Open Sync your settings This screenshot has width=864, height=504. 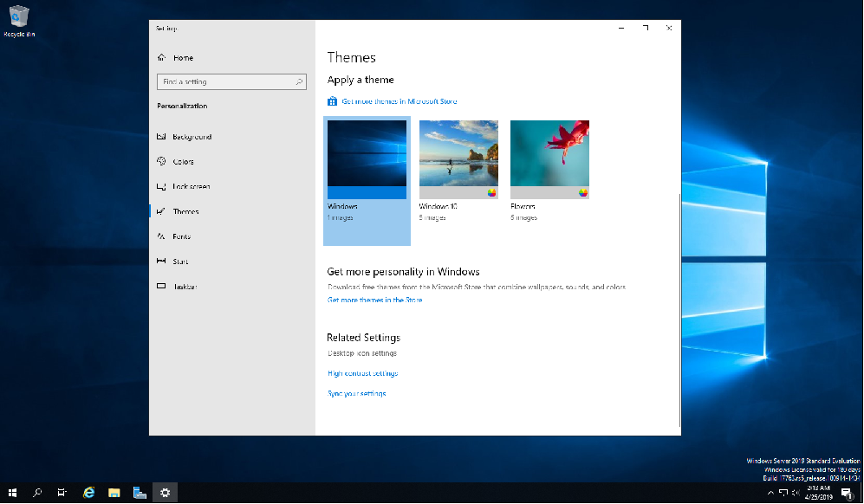355,392
